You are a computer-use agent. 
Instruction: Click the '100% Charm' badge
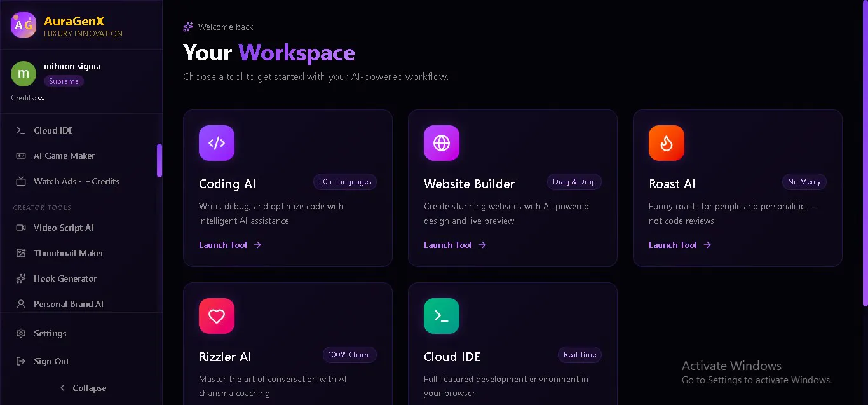pos(349,355)
